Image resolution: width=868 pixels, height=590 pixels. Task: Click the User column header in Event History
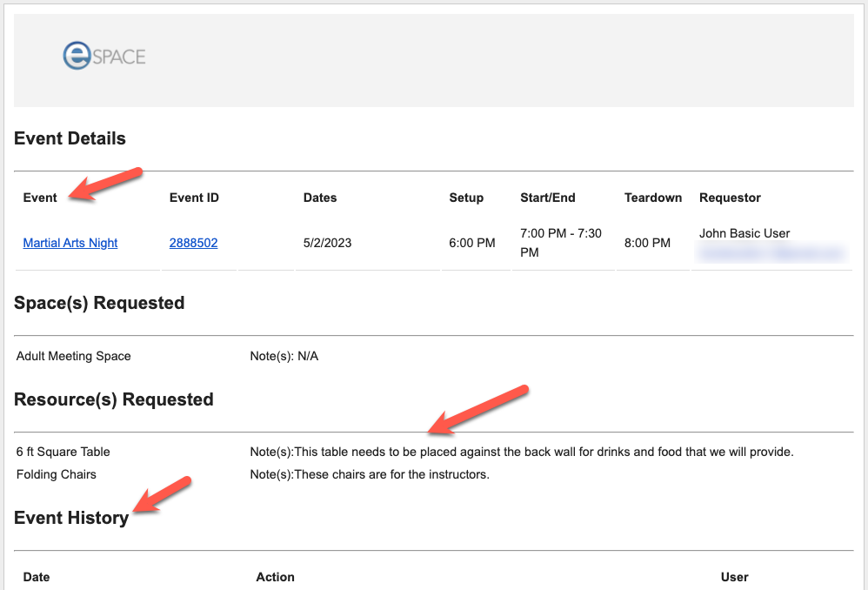pos(734,577)
